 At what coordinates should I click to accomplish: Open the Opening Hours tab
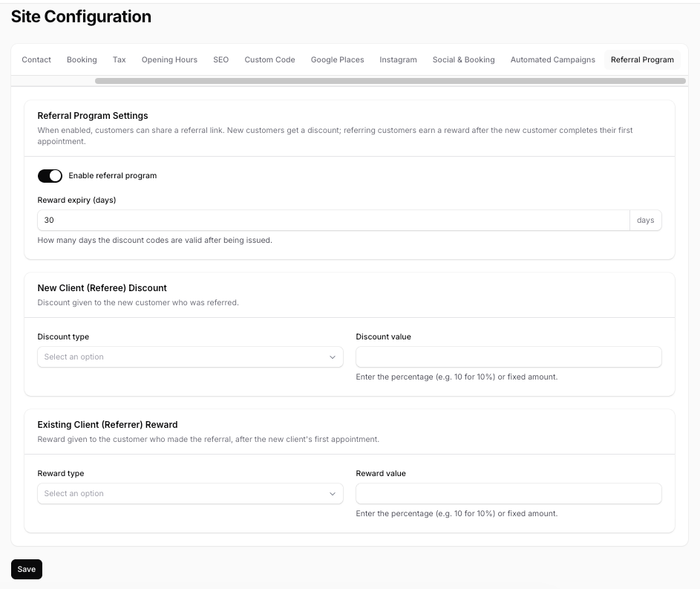pos(169,59)
